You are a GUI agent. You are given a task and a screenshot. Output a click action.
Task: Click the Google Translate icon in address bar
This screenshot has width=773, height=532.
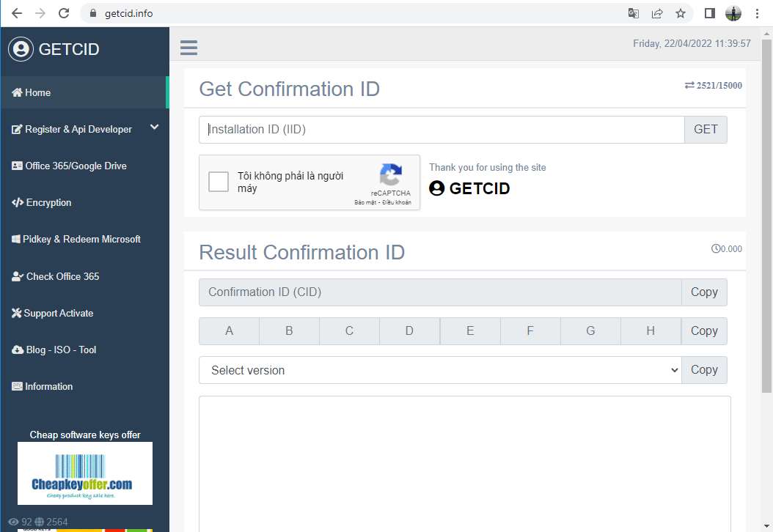pos(634,13)
